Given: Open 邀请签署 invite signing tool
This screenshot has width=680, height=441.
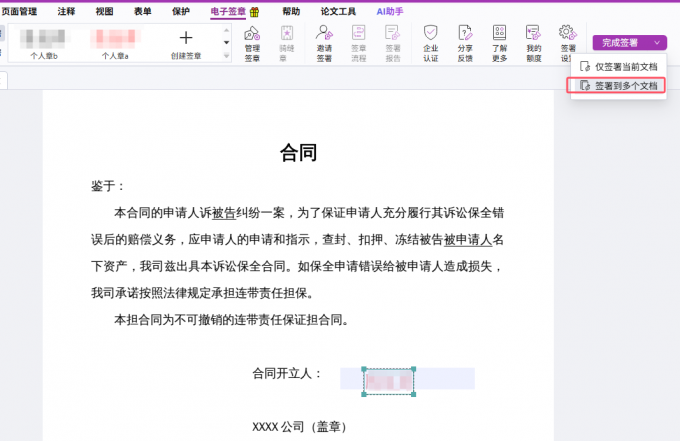Looking at the screenshot, I should pyautogui.click(x=324, y=43).
